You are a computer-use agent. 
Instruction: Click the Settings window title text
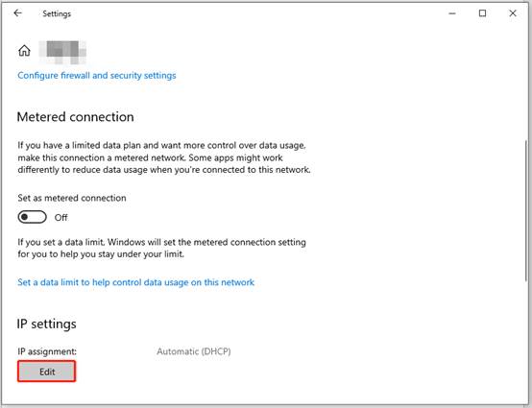57,13
